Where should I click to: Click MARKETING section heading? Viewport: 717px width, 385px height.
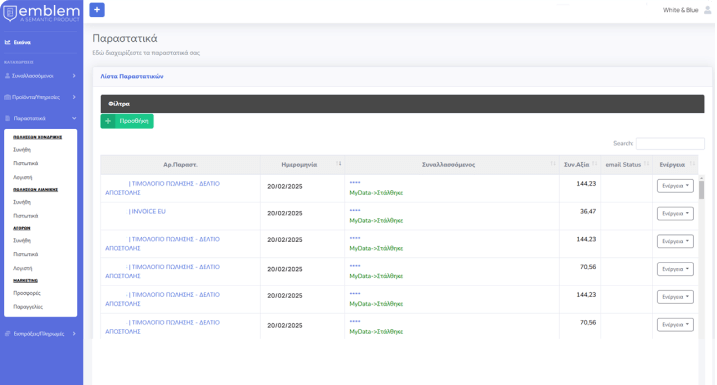tap(26, 281)
